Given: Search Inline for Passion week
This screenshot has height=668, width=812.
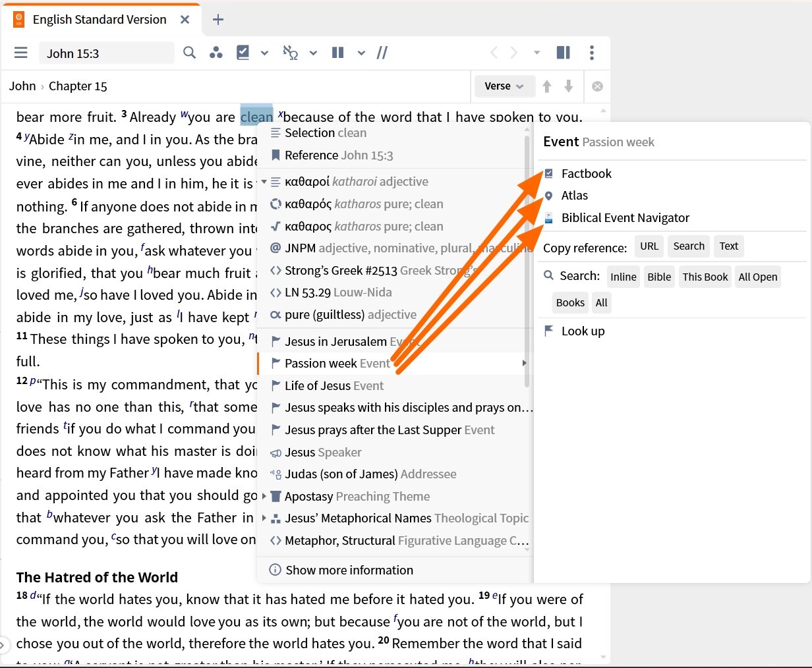Looking at the screenshot, I should click(623, 277).
